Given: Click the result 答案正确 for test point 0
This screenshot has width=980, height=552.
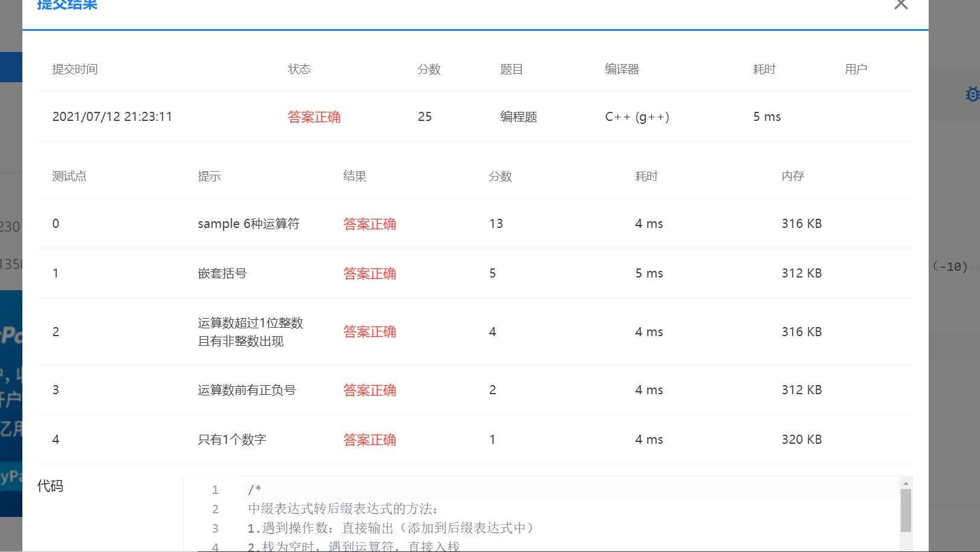Looking at the screenshot, I should point(370,224).
